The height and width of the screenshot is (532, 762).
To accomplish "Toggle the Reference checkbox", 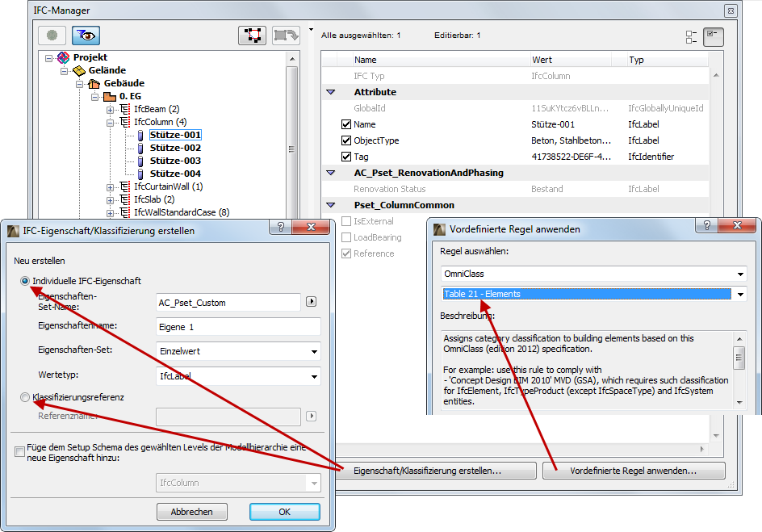I will 346,253.
